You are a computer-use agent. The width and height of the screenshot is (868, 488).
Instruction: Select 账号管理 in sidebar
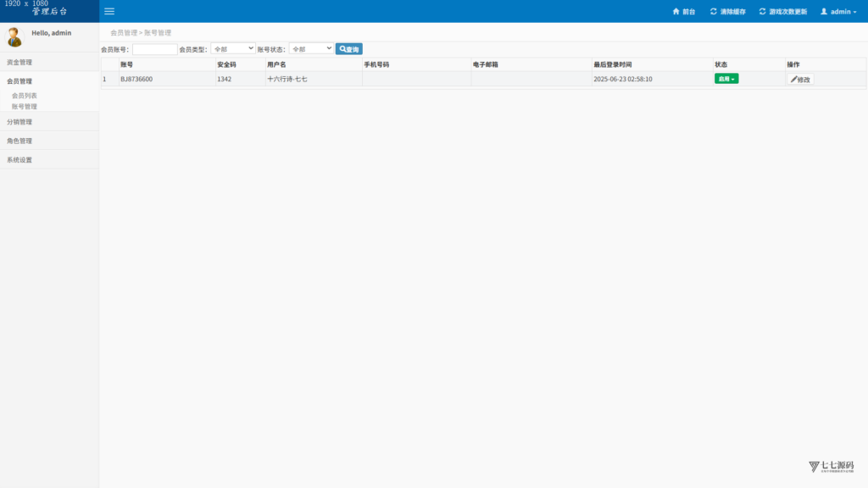(x=25, y=107)
